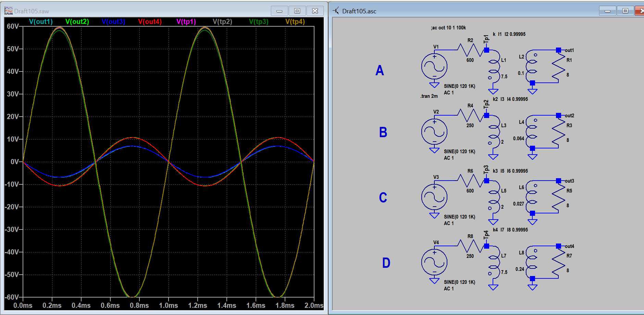Select the V(out4) trace label
Image resolution: width=644 pixels, height=315 pixels.
click(x=150, y=22)
